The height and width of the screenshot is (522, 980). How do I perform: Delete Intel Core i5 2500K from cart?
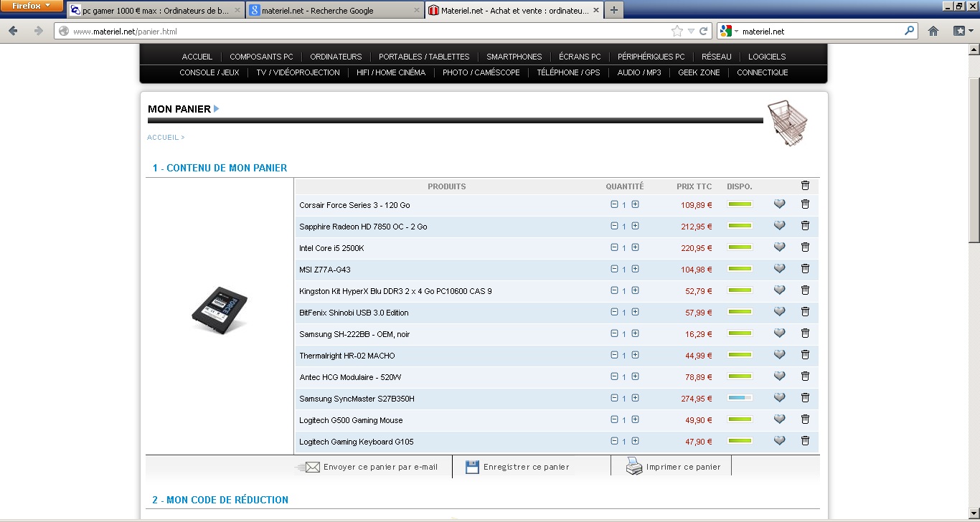[x=805, y=247]
